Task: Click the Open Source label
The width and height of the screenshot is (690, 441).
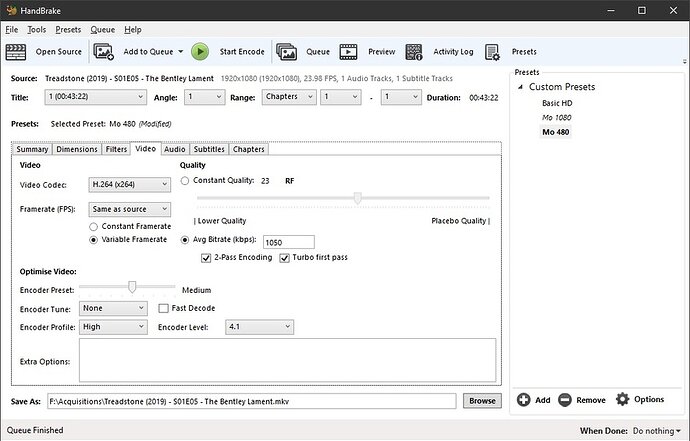Action: pos(59,51)
